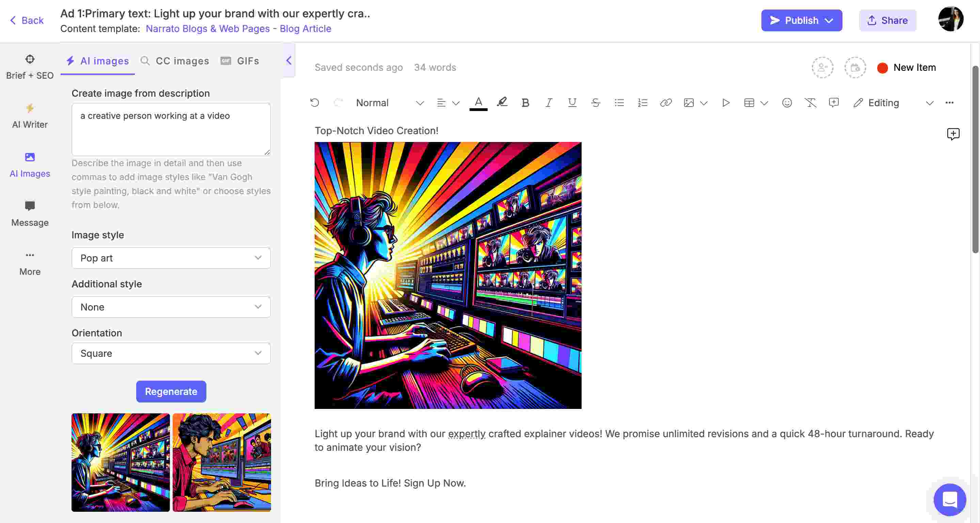Click the insert link icon

click(666, 103)
